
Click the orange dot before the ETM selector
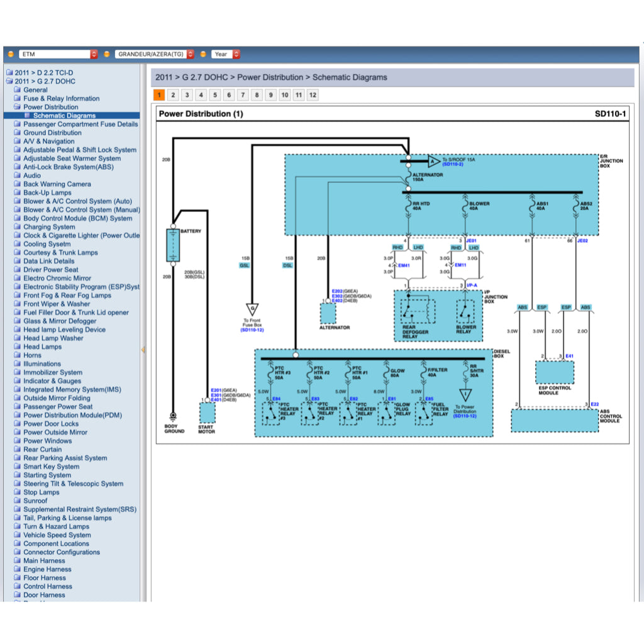coord(11,54)
